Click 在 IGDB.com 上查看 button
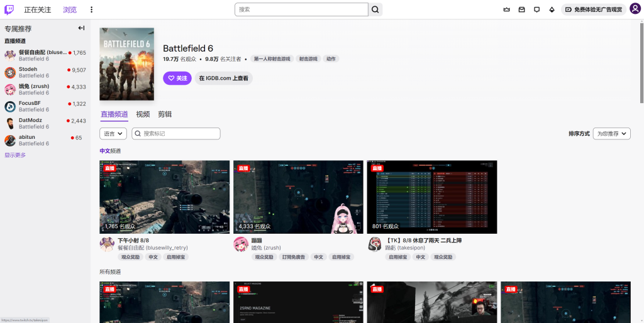This screenshot has height=323, width=644. [x=223, y=78]
